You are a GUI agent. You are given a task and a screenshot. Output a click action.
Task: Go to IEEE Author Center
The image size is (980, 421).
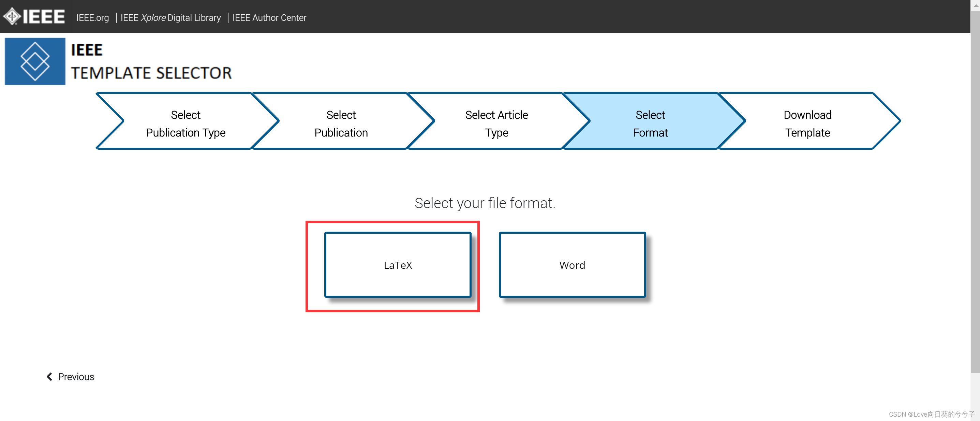tap(269, 17)
